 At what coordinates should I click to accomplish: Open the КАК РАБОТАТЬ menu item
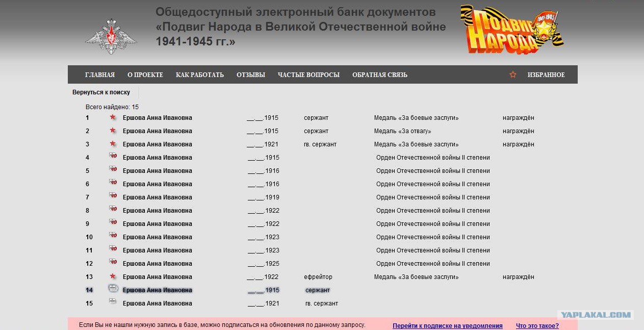200,75
